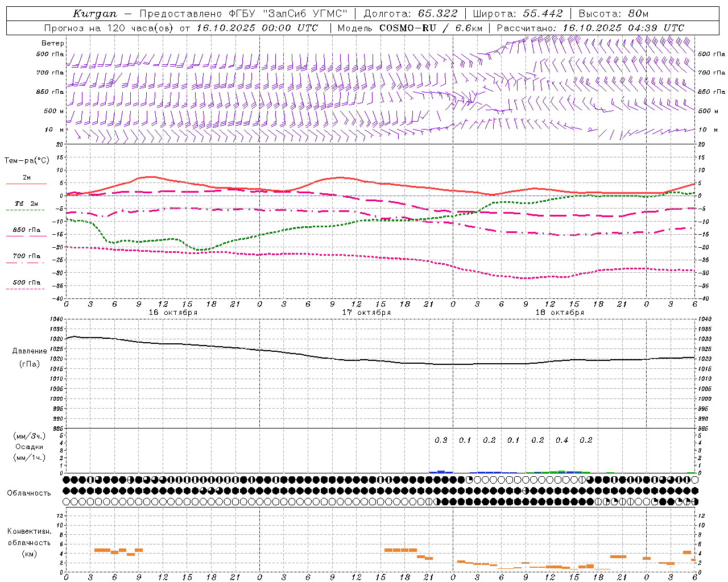Click the Ветер panel label
The height and width of the screenshot is (582, 728).
click(x=53, y=43)
